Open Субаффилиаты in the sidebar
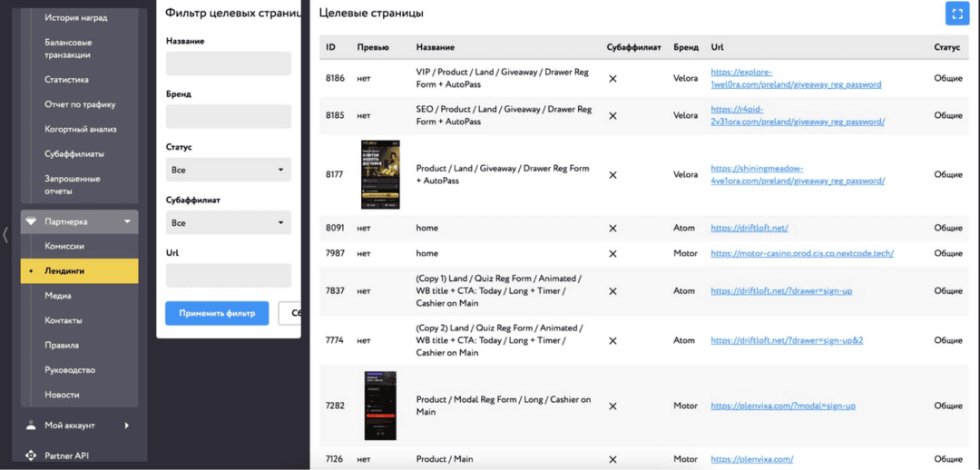The image size is (980, 470). pyautogui.click(x=74, y=153)
